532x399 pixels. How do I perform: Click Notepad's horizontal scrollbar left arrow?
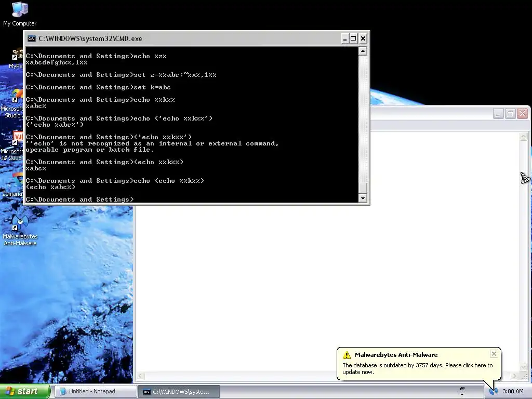click(x=140, y=376)
